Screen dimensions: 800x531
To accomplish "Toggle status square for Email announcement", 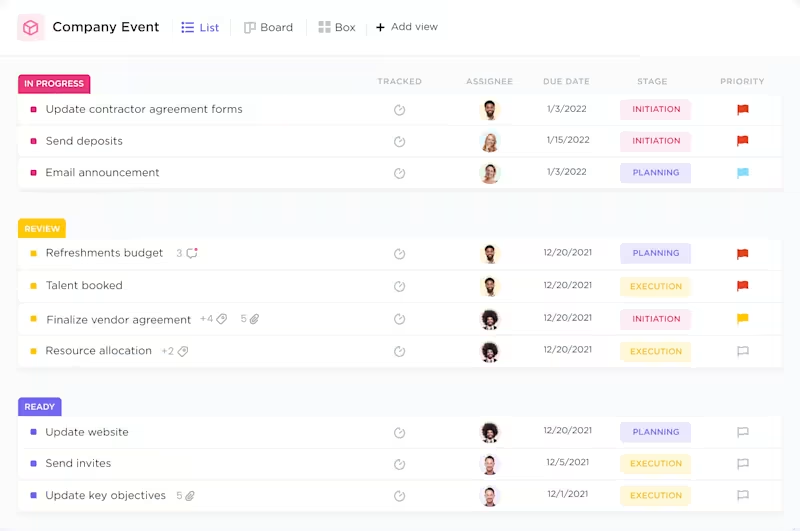I will tap(33, 173).
